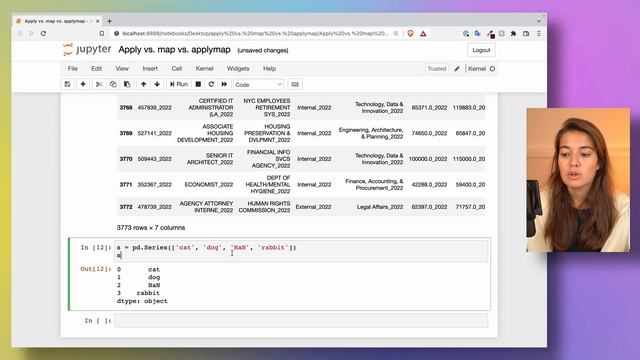This screenshot has height=360, width=640.
Task: Click the dtype: object output line
Action: [x=142, y=301]
